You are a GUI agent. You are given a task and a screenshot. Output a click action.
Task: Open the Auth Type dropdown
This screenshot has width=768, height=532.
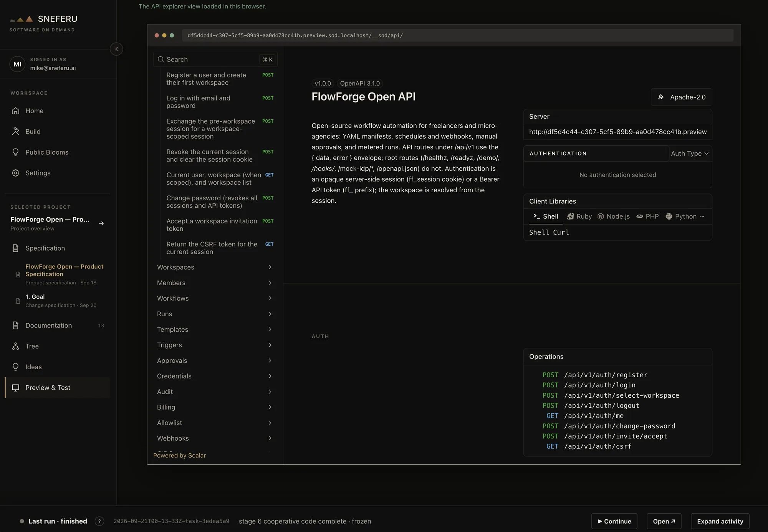click(690, 154)
